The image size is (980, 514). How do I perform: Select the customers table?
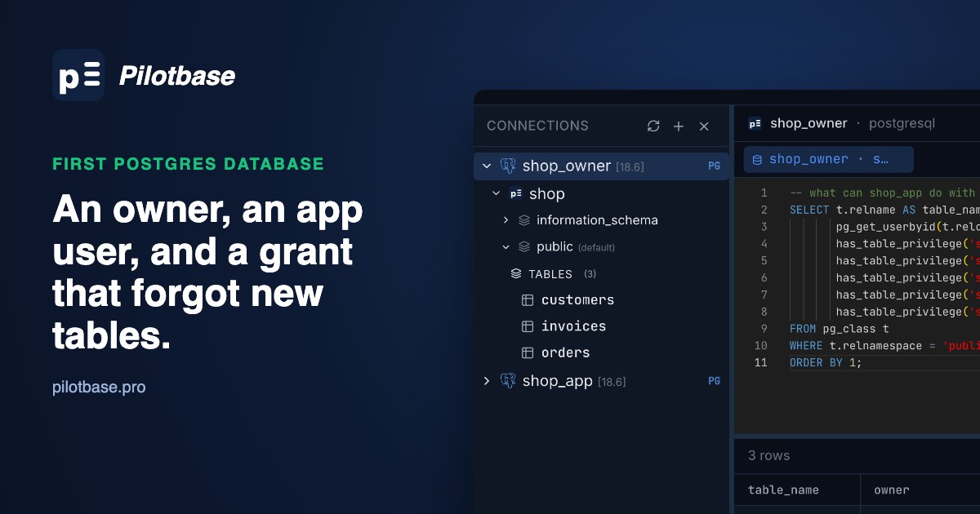pos(577,300)
